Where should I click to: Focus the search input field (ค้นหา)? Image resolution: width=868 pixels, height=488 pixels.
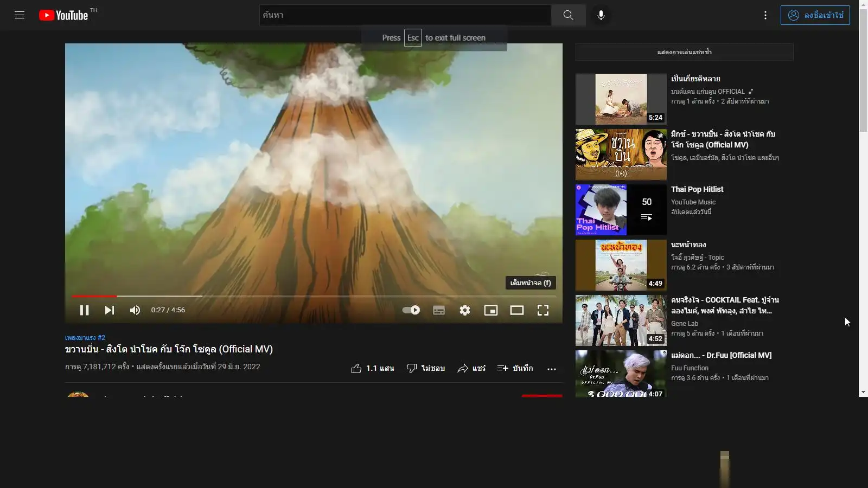point(405,15)
